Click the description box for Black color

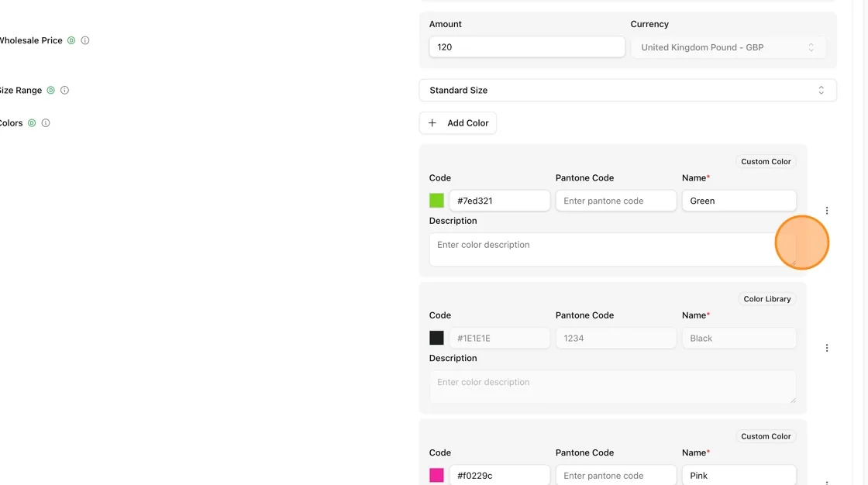613,387
